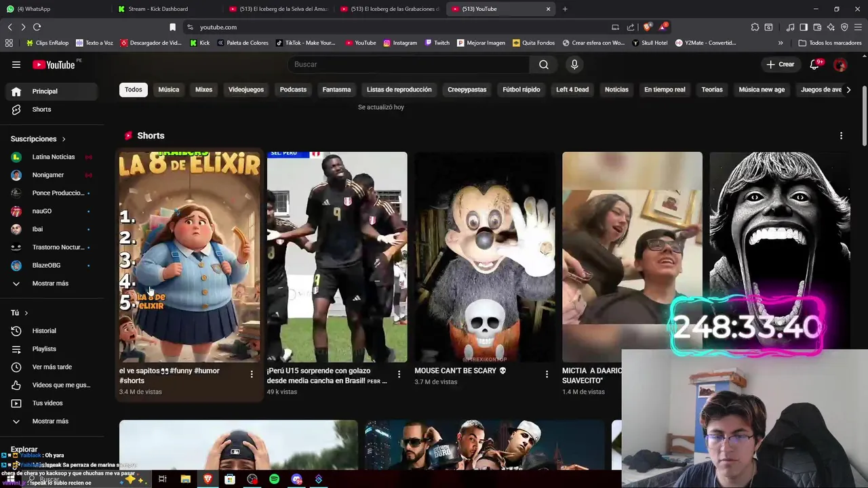The height and width of the screenshot is (488, 868).
Task: Toggle the browser sidebar panel icon
Action: tap(804, 27)
